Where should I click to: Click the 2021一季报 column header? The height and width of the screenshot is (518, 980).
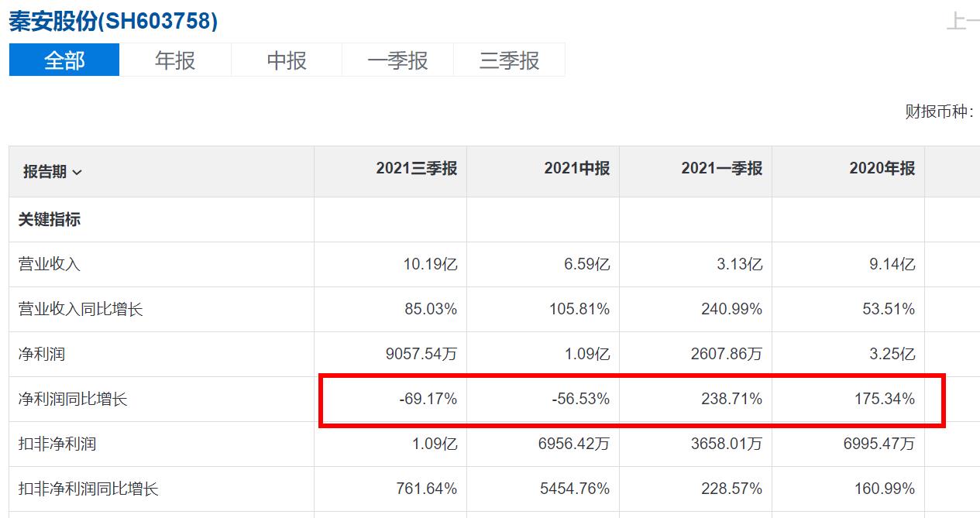[x=721, y=169]
